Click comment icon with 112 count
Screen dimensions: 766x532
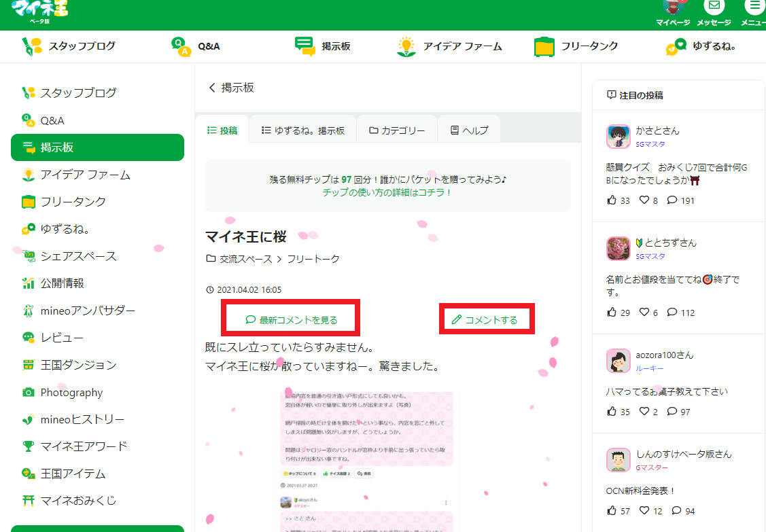(x=672, y=312)
